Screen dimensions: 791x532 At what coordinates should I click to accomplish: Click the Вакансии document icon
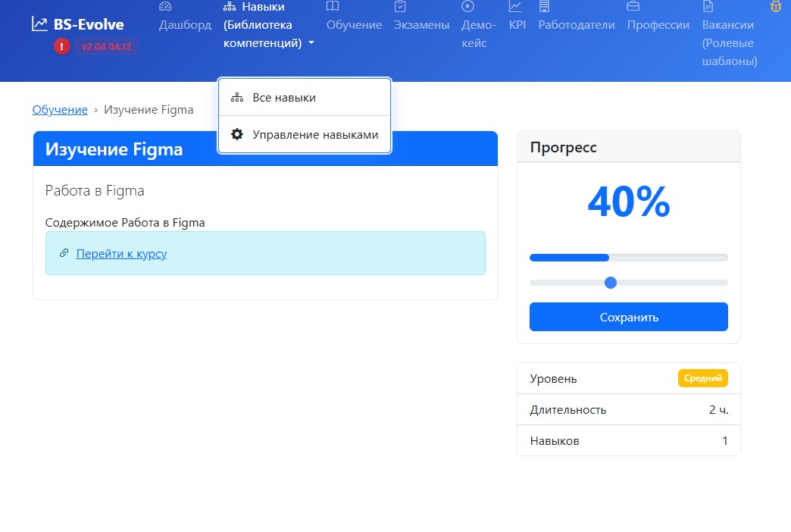tap(708, 6)
